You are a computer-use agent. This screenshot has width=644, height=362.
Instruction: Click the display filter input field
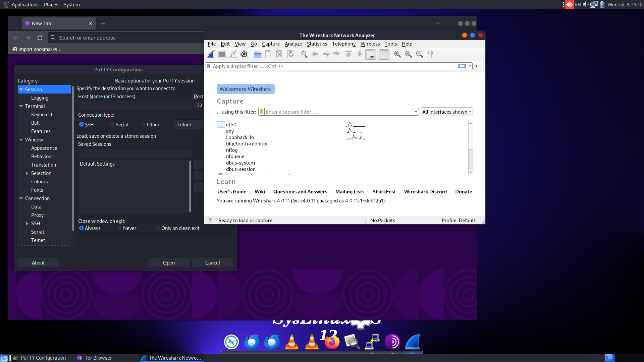click(334, 66)
